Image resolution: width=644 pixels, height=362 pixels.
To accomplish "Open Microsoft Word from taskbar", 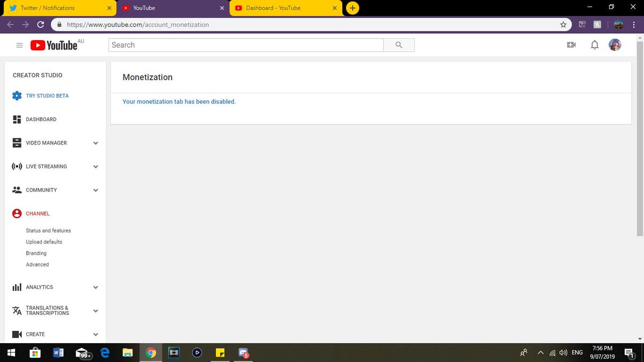I will (58, 352).
